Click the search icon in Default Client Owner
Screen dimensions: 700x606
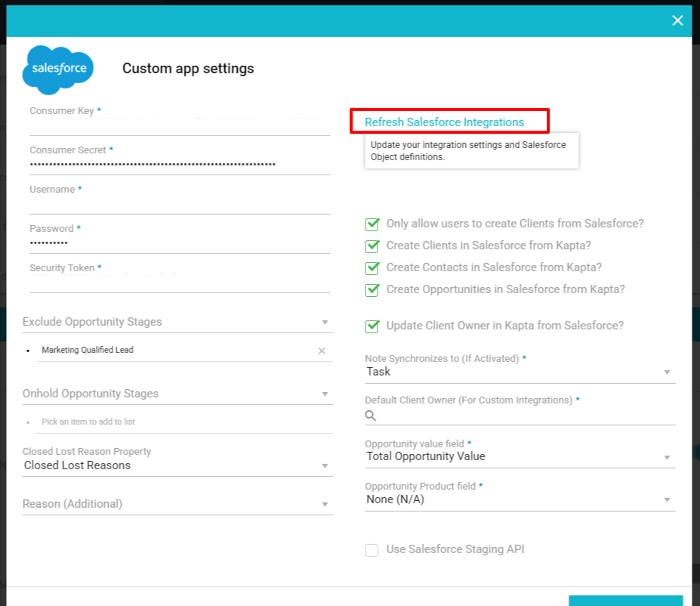pos(371,416)
